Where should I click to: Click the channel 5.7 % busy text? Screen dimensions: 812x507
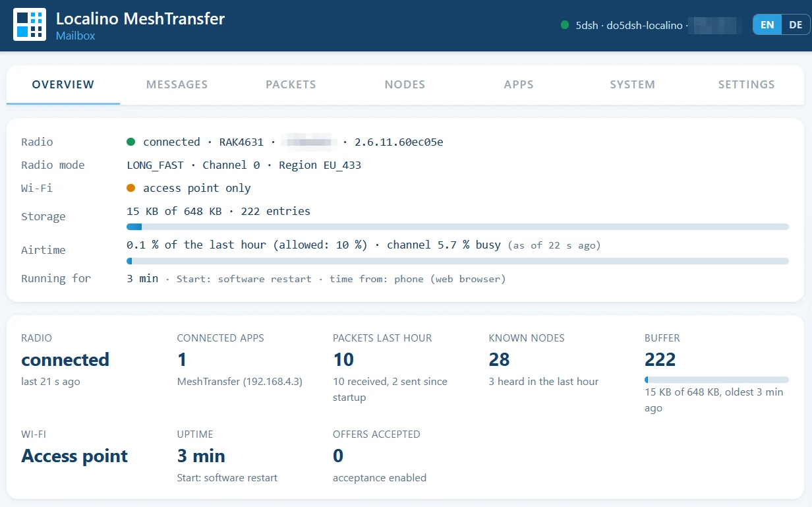point(444,245)
